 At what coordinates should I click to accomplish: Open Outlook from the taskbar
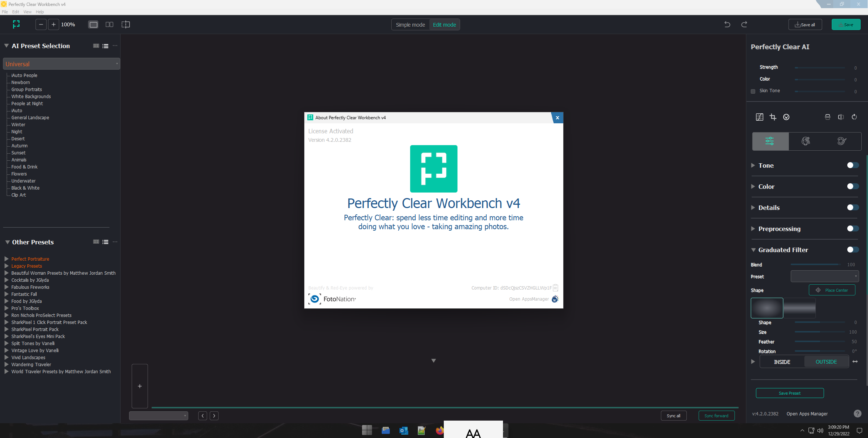click(403, 430)
